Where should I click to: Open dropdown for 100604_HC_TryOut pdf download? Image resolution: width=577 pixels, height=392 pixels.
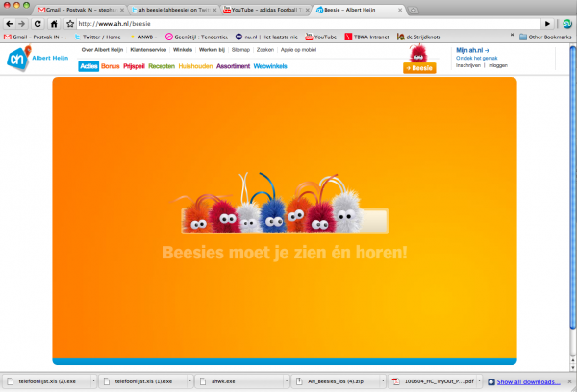coord(479,381)
